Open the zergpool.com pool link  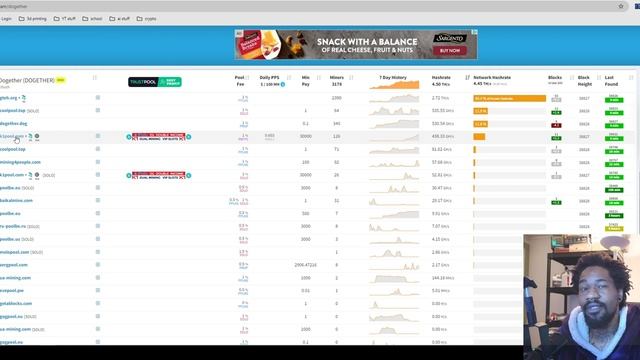click(x=14, y=265)
